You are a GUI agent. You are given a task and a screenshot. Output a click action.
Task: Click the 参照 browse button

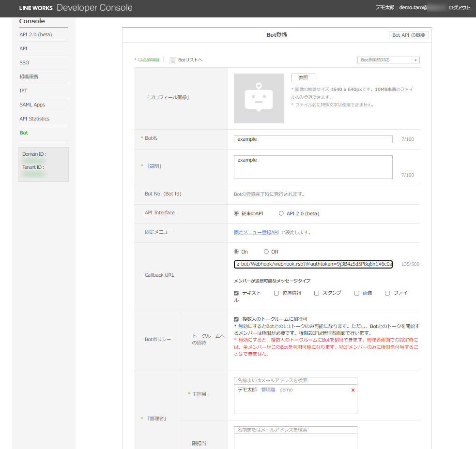pyautogui.click(x=303, y=78)
